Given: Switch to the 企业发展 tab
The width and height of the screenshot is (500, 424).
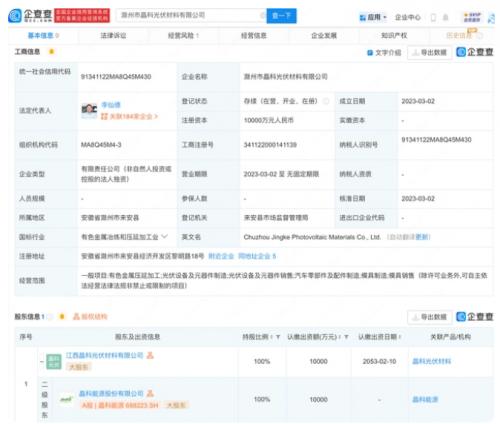Looking at the screenshot, I should click(x=324, y=35).
